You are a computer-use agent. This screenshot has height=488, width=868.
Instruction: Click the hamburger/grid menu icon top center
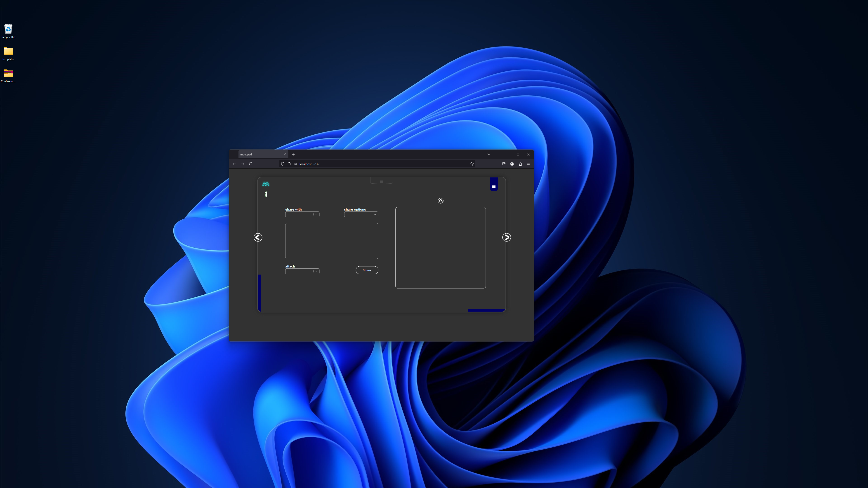[x=382, y=181]
